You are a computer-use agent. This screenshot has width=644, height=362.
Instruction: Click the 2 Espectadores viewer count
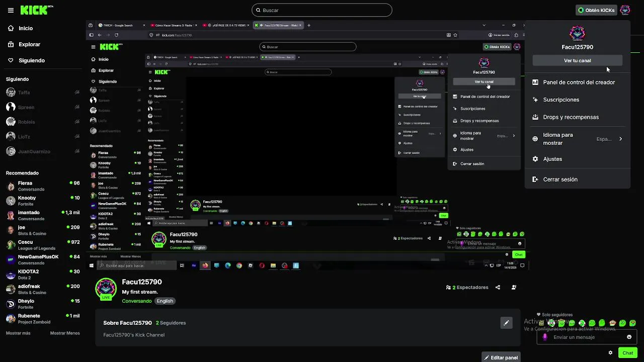click(x=467, y=288)
